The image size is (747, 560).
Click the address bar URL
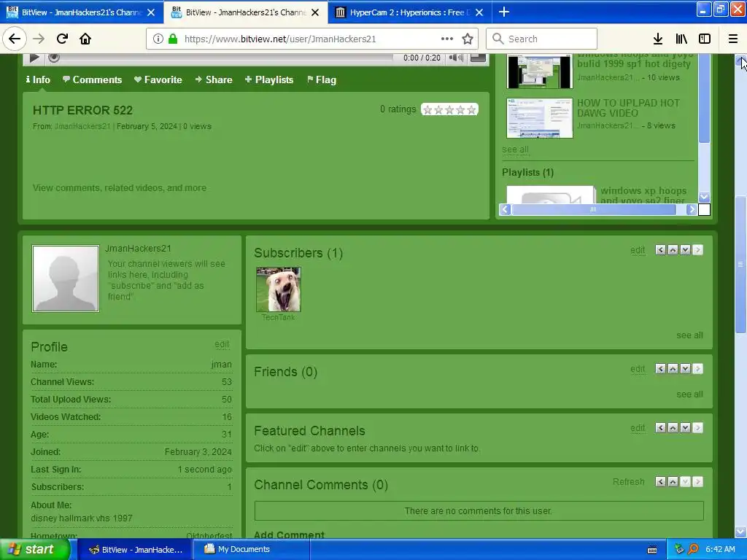tap(280, 39)
